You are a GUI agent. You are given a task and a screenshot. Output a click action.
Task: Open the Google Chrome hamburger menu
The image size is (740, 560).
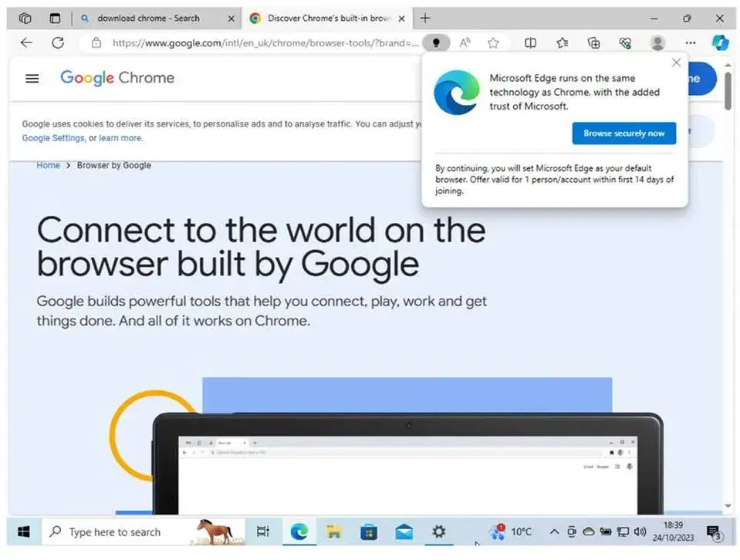[x=32, y=78]
